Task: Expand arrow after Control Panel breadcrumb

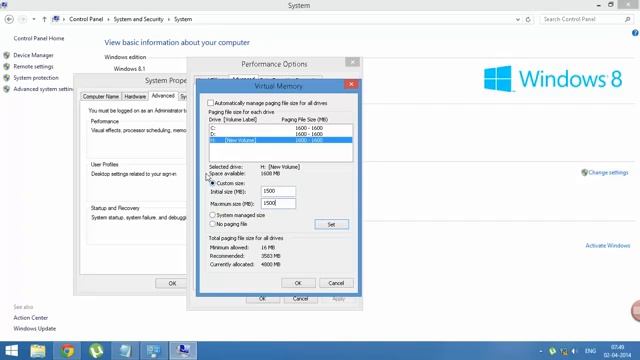Action: (109, 19)
